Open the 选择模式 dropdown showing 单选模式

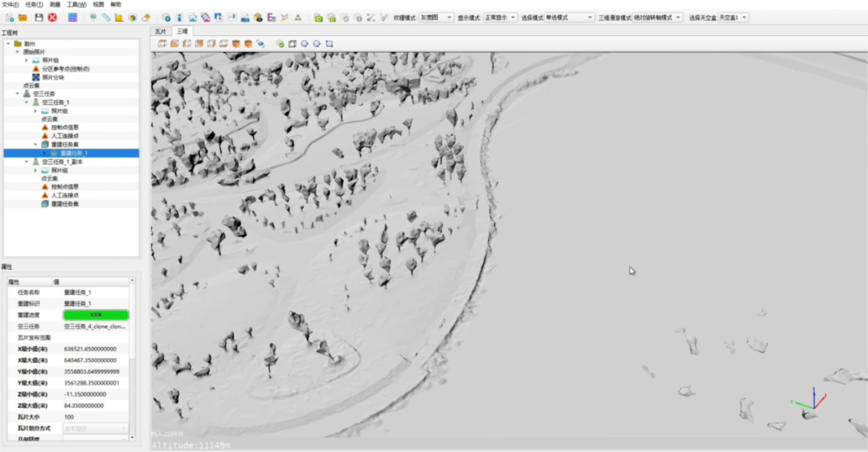[569, 18]
